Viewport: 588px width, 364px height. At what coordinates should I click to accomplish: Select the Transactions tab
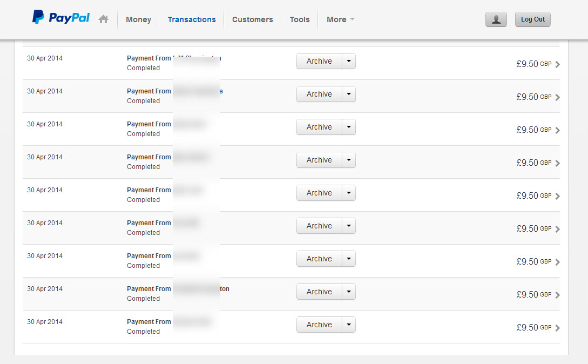pos(192,19)
